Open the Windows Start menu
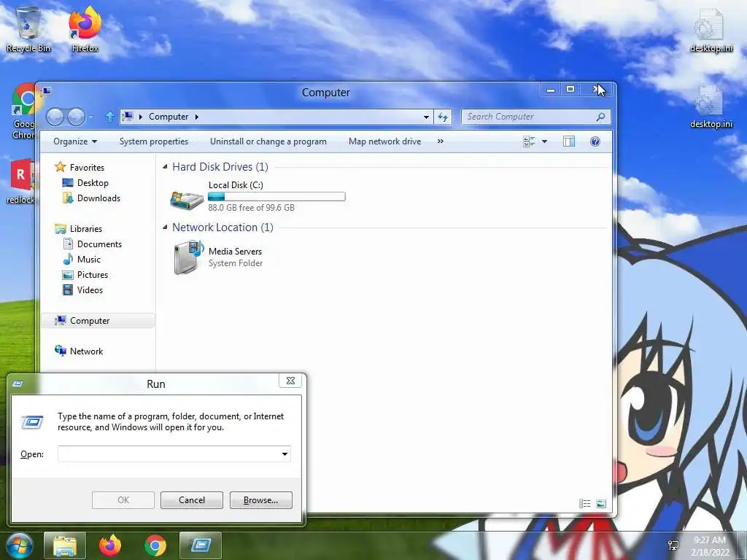 pos(19,545)
